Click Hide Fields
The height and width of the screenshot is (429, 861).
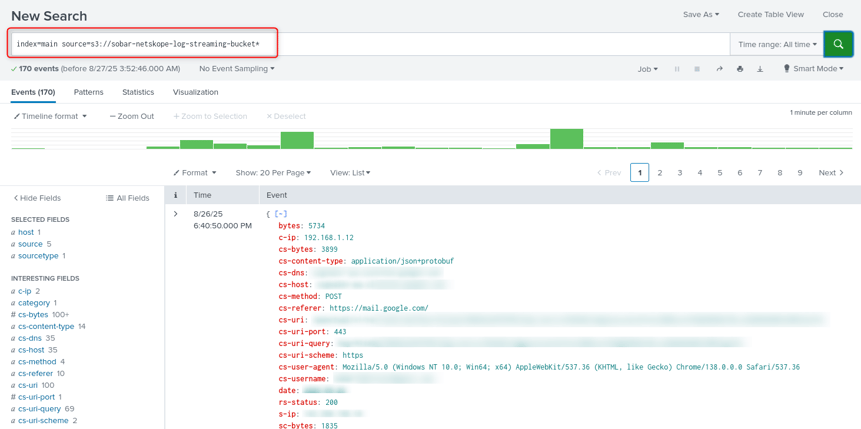point(37,198)
